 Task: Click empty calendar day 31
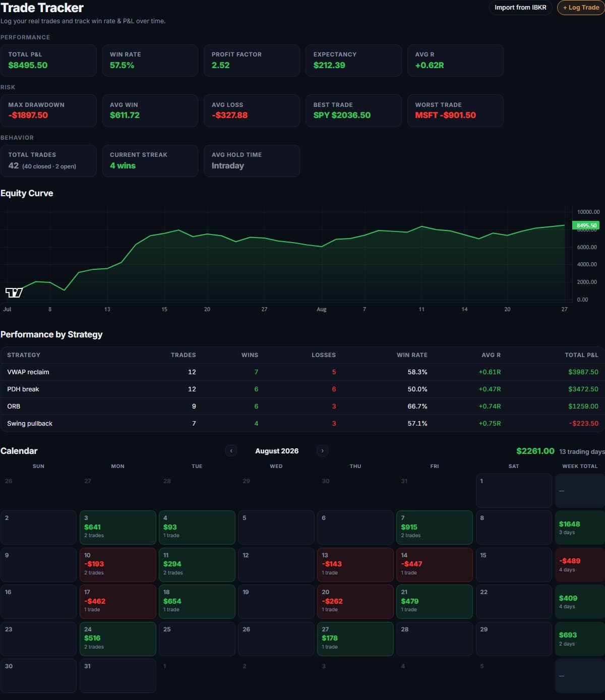pos(118,676)
